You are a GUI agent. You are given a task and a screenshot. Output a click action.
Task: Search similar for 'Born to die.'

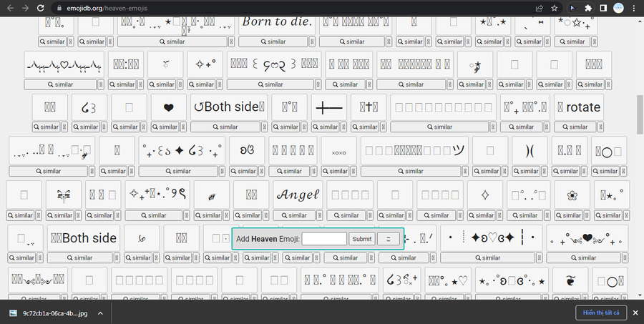(273, 41)
